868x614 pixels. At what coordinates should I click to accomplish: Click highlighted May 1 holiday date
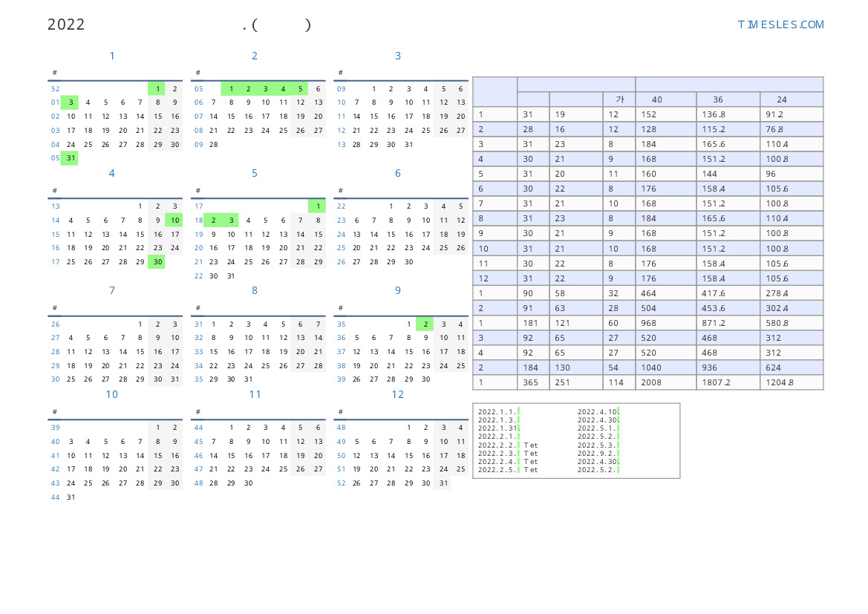pyautogui.click(x=318, y=206)
